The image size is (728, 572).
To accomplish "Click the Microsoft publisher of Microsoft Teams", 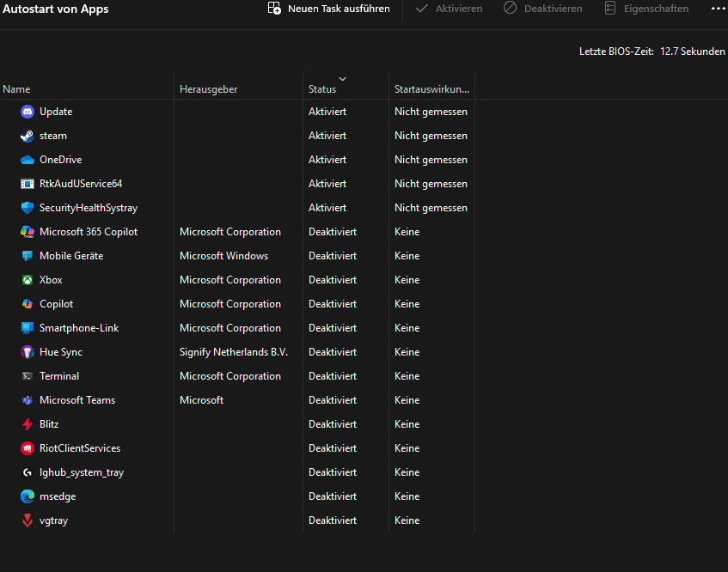I will point(201,400).
